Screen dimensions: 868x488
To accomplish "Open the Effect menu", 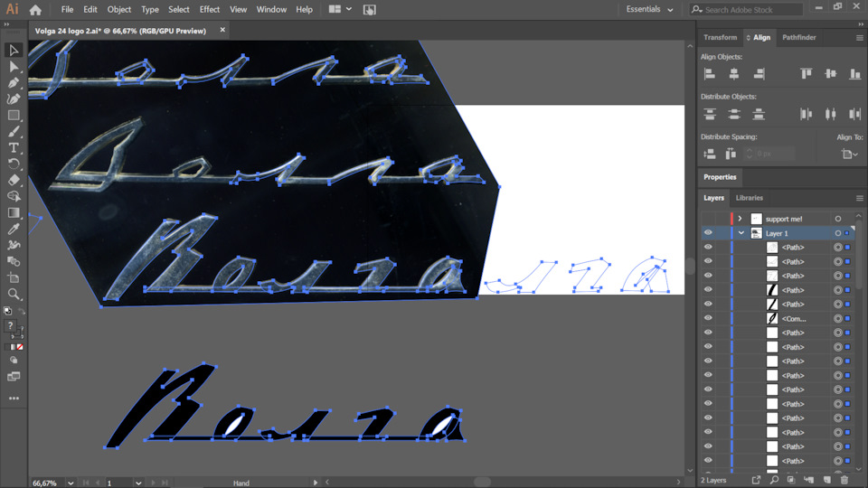I will point(209,9).
